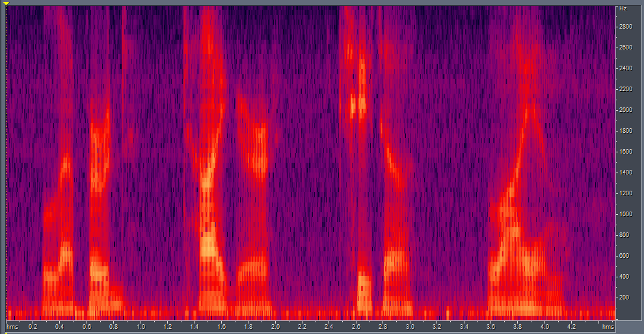644x334 pixels.
Task: Click the 1.0 mark on the time ruler
Action: [141, 327]
